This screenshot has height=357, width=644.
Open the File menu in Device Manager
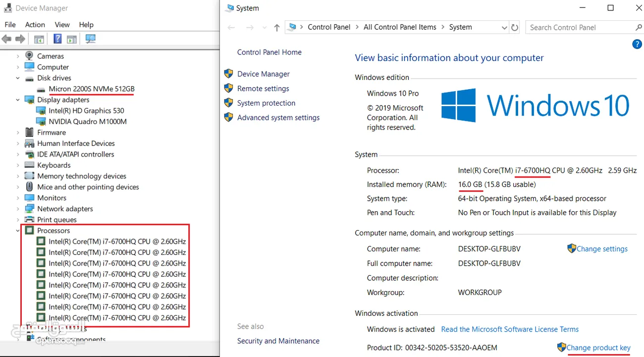point(10,24)
